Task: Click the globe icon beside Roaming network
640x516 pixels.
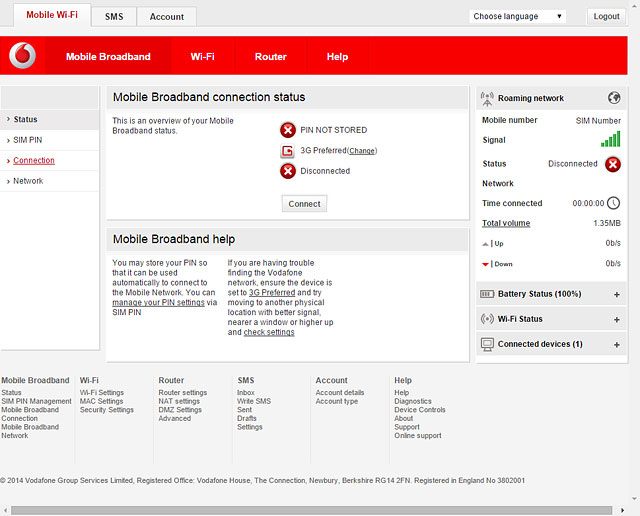Action: click(x=614, y=98)
